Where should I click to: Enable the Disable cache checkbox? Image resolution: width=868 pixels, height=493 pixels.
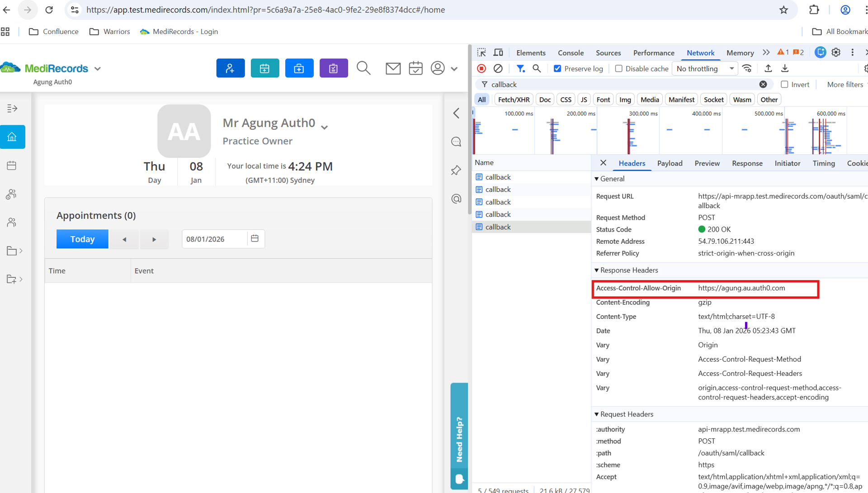click(x=618, y=69)
